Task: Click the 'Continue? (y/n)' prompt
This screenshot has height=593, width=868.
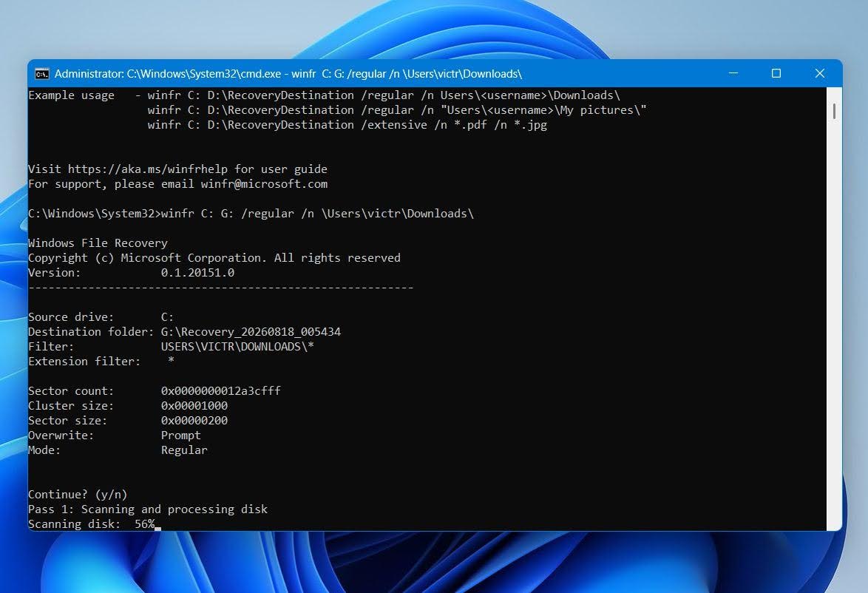Action: click(x=78, y=495)
